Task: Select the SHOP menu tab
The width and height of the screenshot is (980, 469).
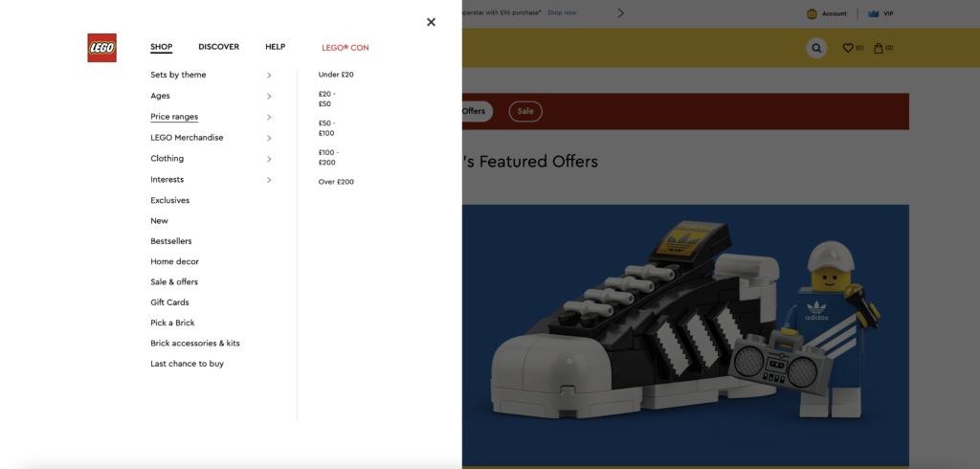Action: [x=161, y=47]
